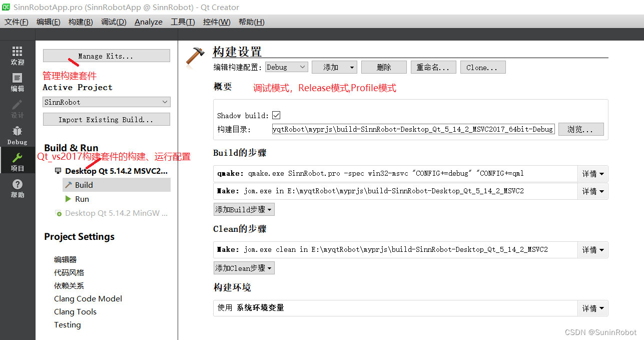
Task: Expand 详情 for the jom.exe build Make step
Action: [x=593, y=191]
